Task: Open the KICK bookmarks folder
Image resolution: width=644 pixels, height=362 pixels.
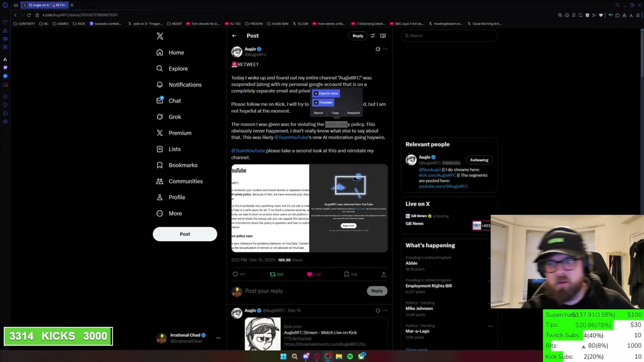Action: [x=79, y=24]
